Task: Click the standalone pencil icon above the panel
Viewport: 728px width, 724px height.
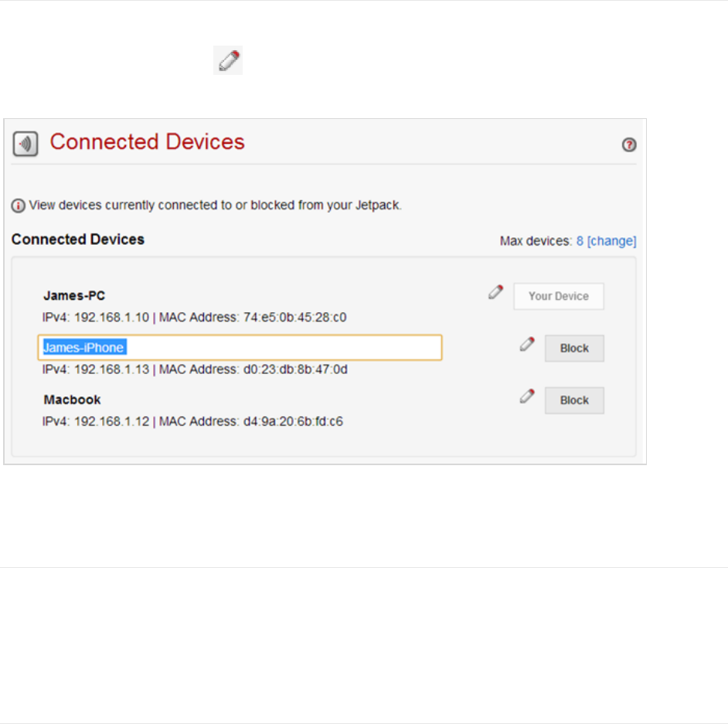Action: point(229,61)
